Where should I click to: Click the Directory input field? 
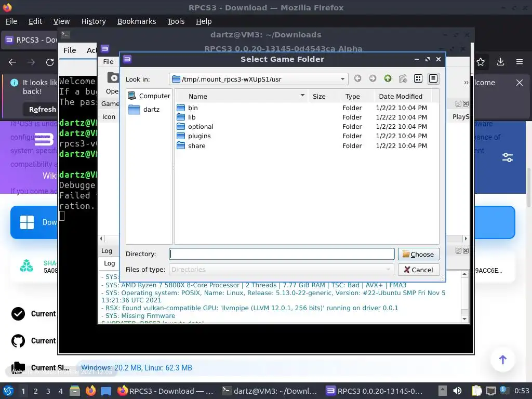(x=282, y=254)
